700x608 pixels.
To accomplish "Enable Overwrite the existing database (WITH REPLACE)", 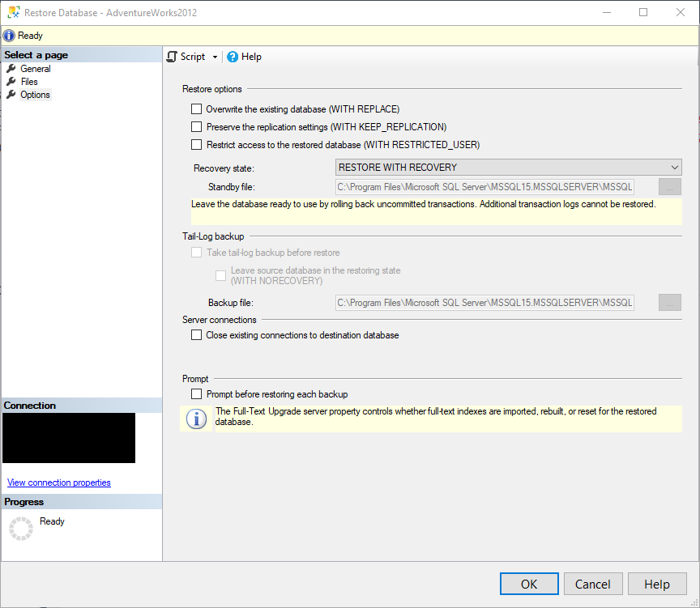I will click(196, 108).
